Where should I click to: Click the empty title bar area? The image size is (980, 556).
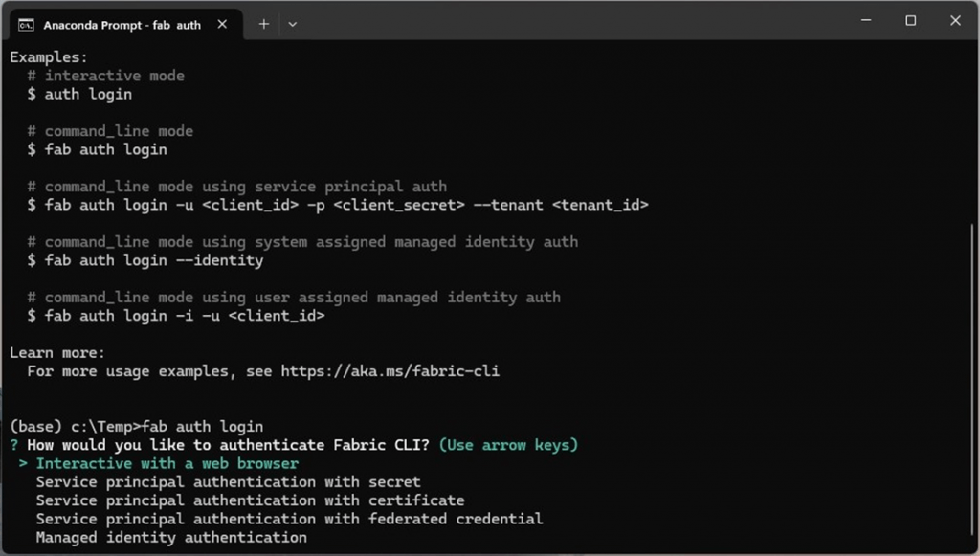pyautogui.click(x=574, y=21)
